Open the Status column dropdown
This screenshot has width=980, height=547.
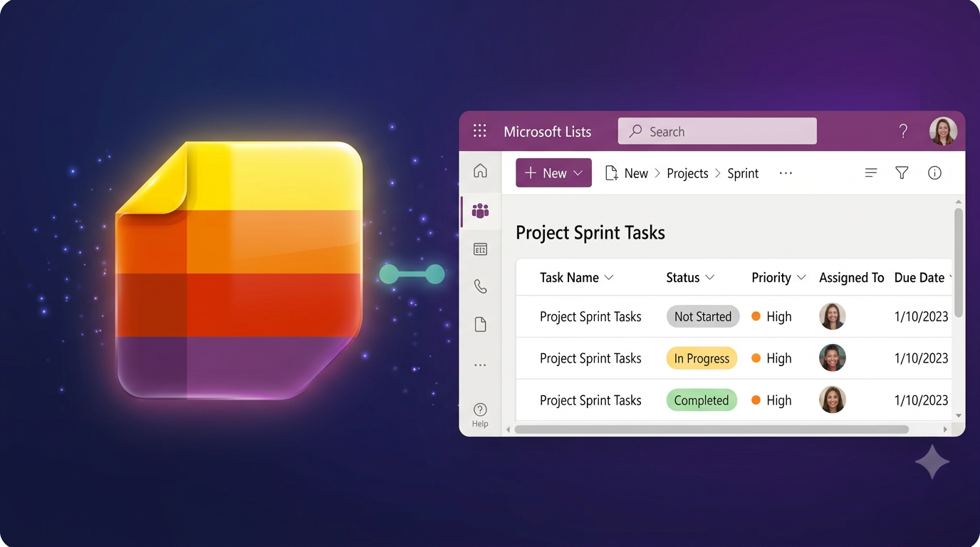click(709, 278)
